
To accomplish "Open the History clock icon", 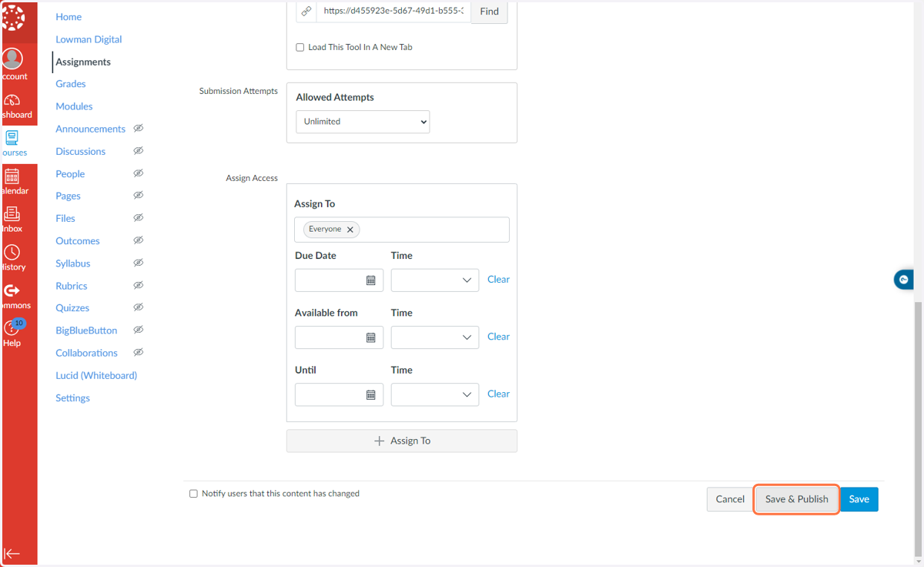I will click(12, 253).
